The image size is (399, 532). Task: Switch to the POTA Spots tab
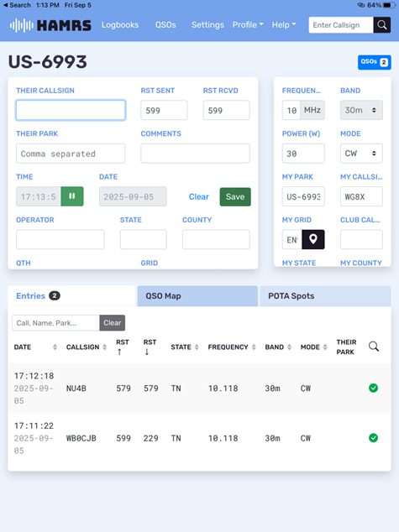click(x=326, y=296)
